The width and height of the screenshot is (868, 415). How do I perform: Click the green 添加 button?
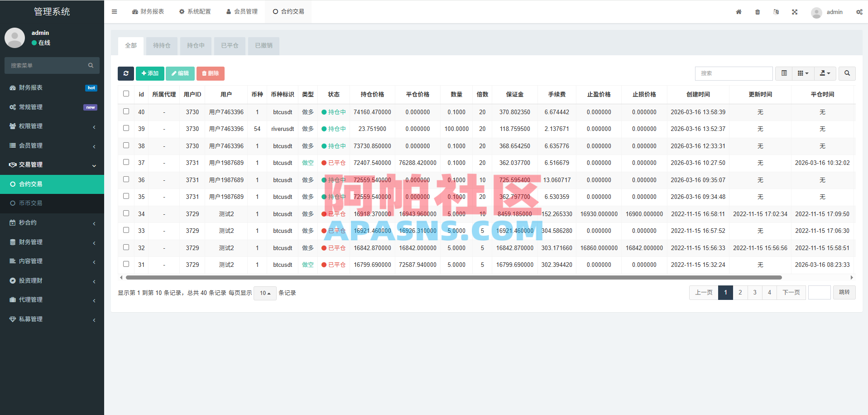pyautogui.click(x=150, y=73)
